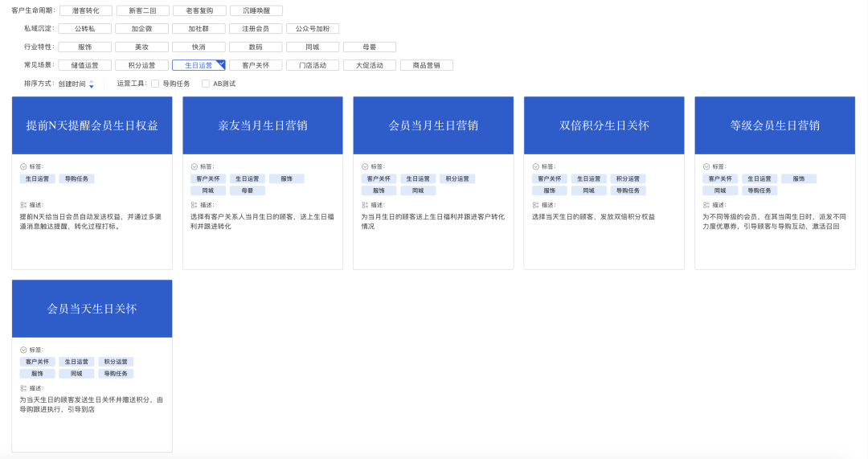Click 同城 tag in 会员当天生日关怀 card

(76, 374)
